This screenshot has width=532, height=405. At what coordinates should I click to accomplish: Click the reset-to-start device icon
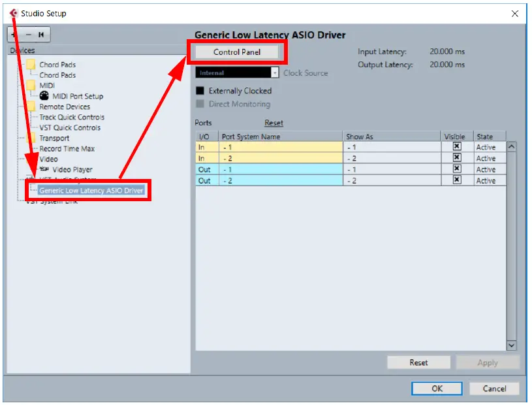[x=41, y=35]
